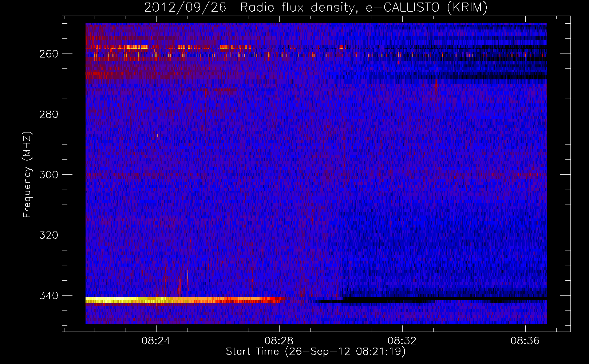Click the 08:28 time tick label
Image resolution: width=589 pixels, height=364 pixels.
279,341
